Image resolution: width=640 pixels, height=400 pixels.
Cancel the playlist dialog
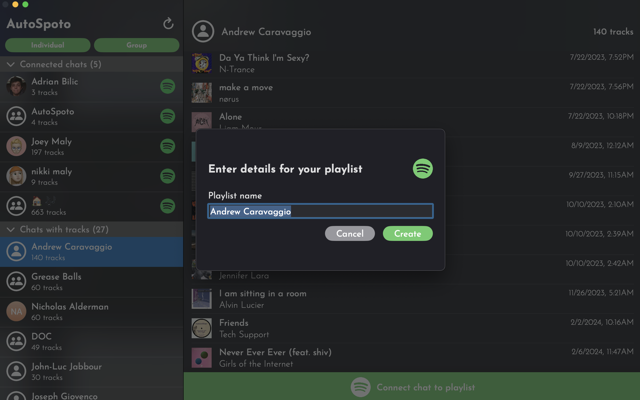pyautogui.click(x=350, y=233)
